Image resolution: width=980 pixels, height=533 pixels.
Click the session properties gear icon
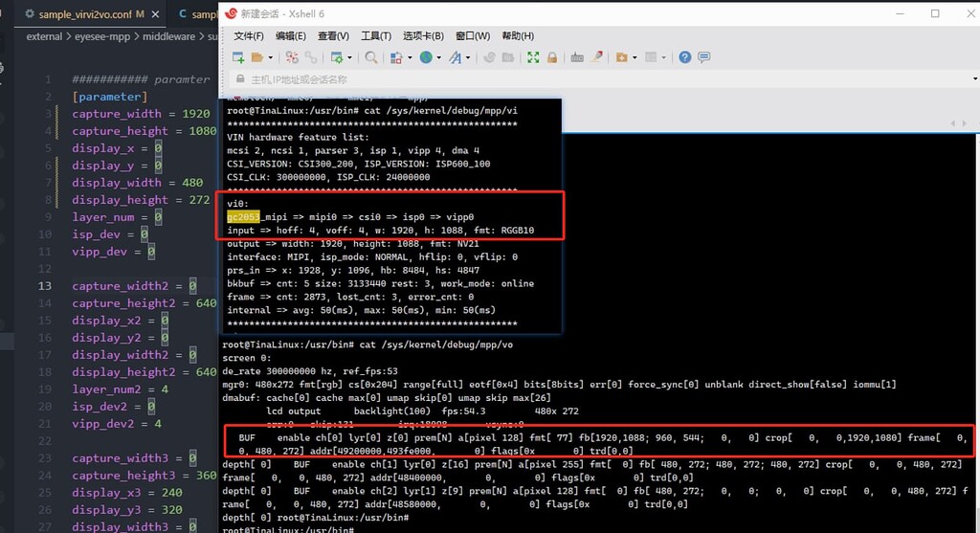(x=337, y=57)
